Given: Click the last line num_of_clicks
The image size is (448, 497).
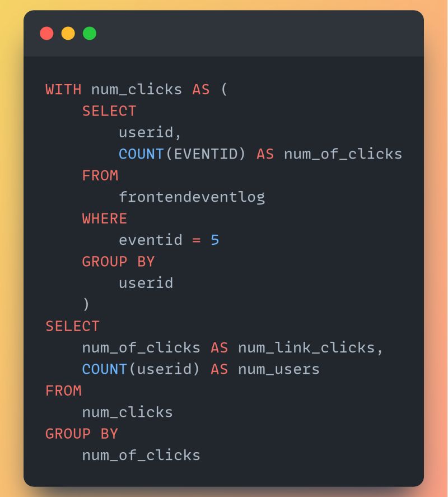Looking at the screenshot, I should [141, 456].
